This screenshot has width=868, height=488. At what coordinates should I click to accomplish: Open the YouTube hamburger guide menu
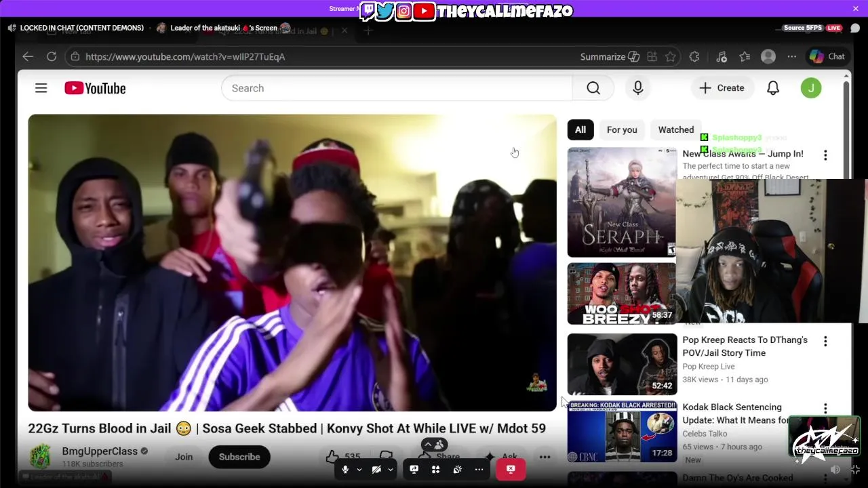point(41,88)
